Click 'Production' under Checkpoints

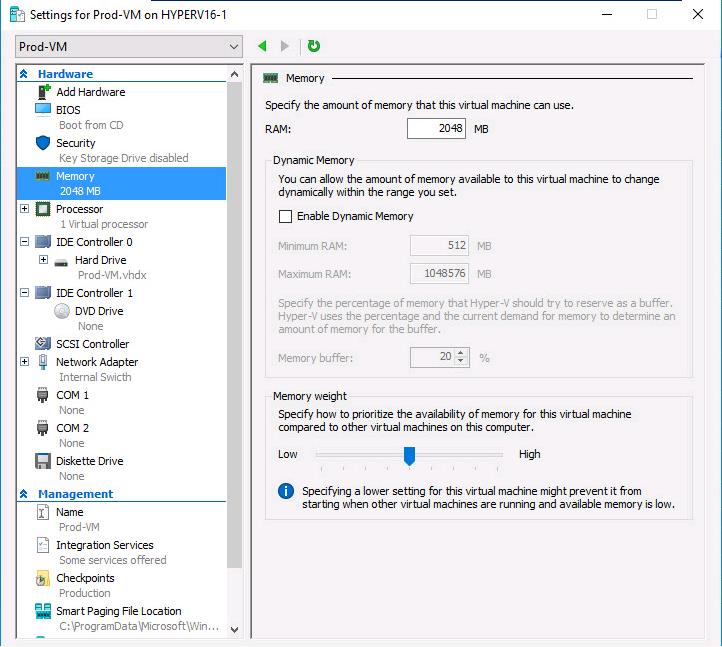85,593
